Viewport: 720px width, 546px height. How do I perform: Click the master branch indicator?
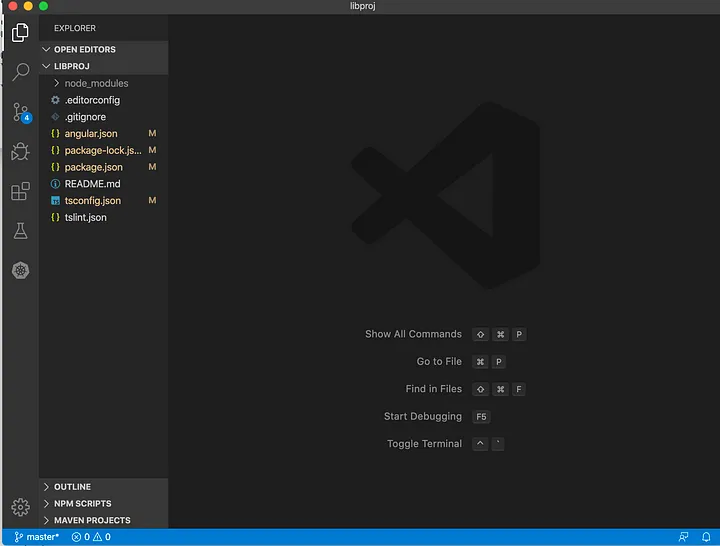pos(37,537)
